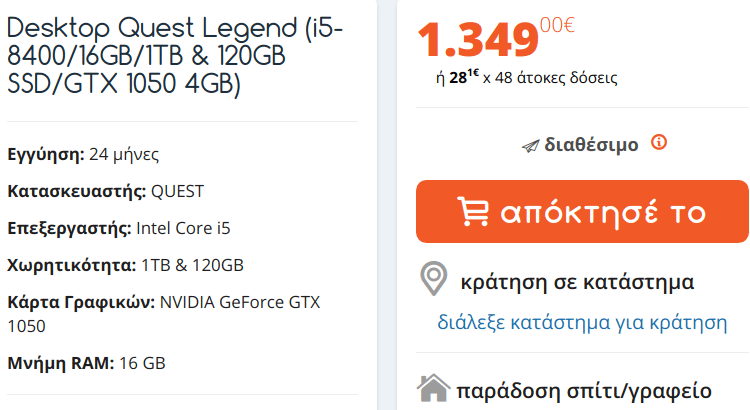Viewport: 750px width, 410px height.
Task: Open the διάλεξε κατάστημα για κράτηση link
Action: 582,322
